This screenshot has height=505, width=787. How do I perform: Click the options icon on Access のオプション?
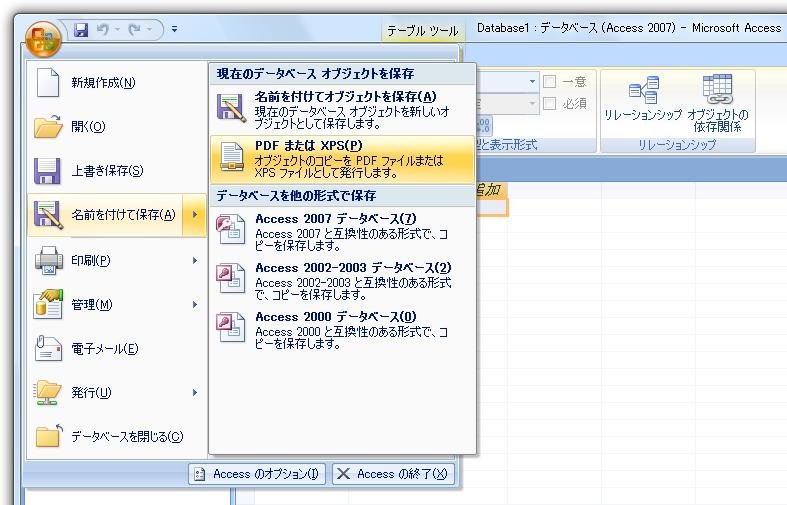click(199, 474)
